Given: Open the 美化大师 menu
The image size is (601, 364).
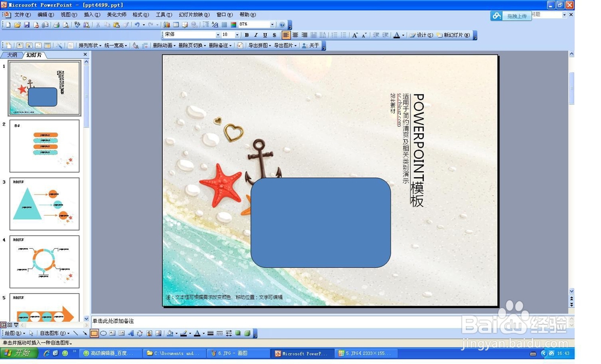Looking at the screenshot, I should pos(117,14).
